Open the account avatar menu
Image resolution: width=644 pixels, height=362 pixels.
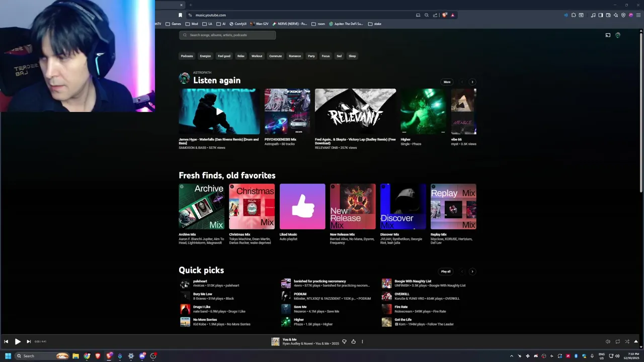click(618, 35)
